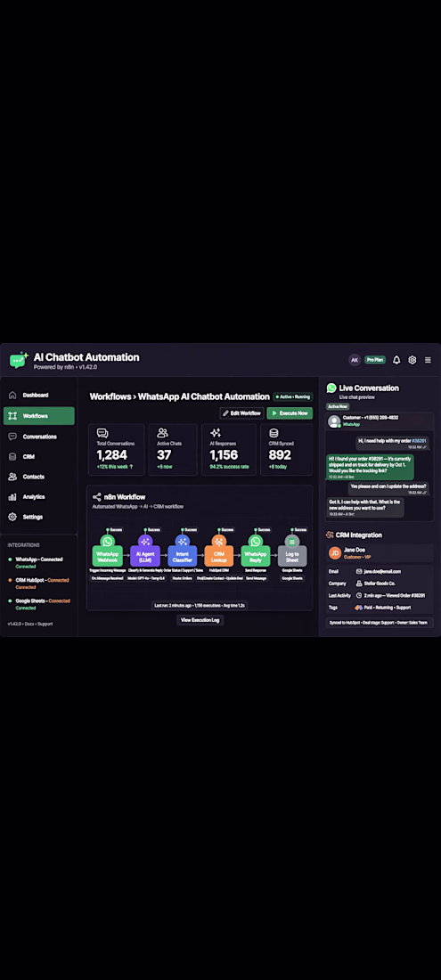Image resolution: width=441 pixels, height=980 pixels.
Task: Click the Active Chats value 37
Action: click(x=164, y=455)
